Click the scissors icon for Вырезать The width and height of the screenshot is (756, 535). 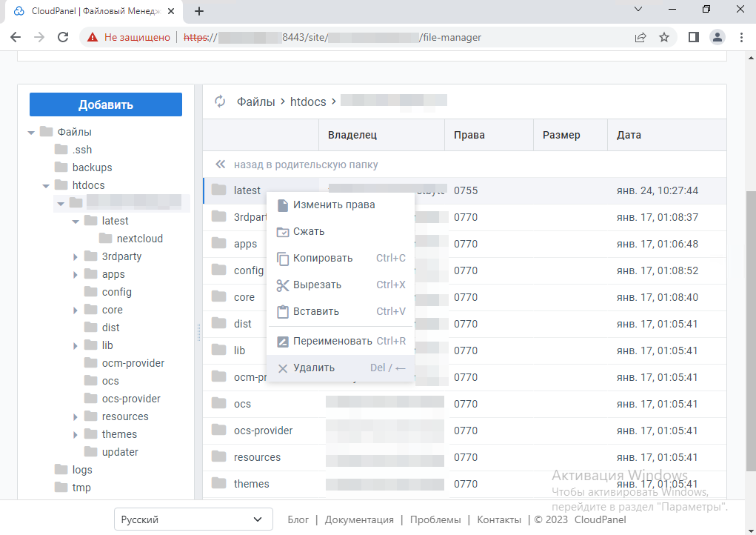point(282,285)
